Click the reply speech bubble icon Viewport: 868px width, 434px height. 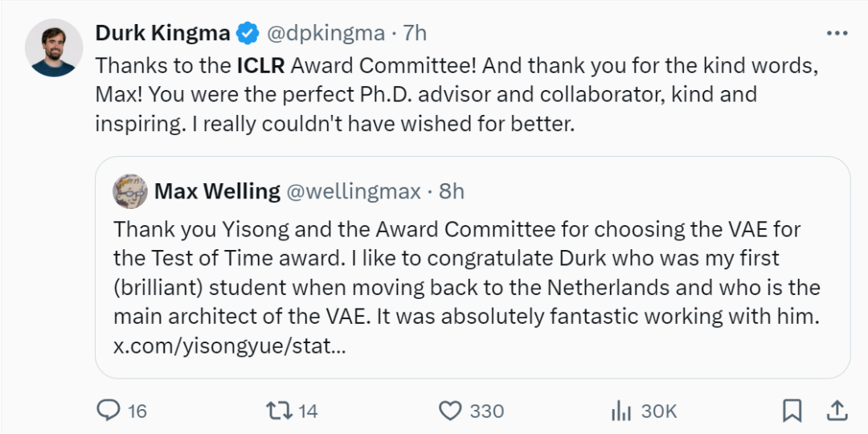click(108, 411)
